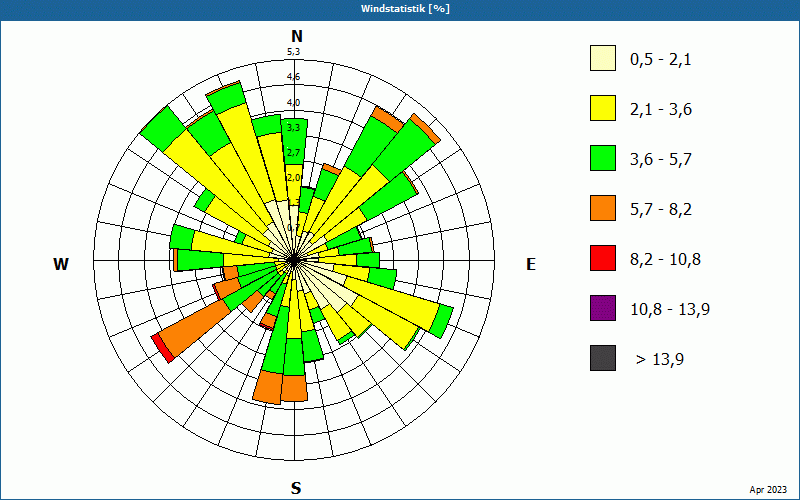
Task: Click the legend label '0,5 - 2,1'
Action: 661,60
